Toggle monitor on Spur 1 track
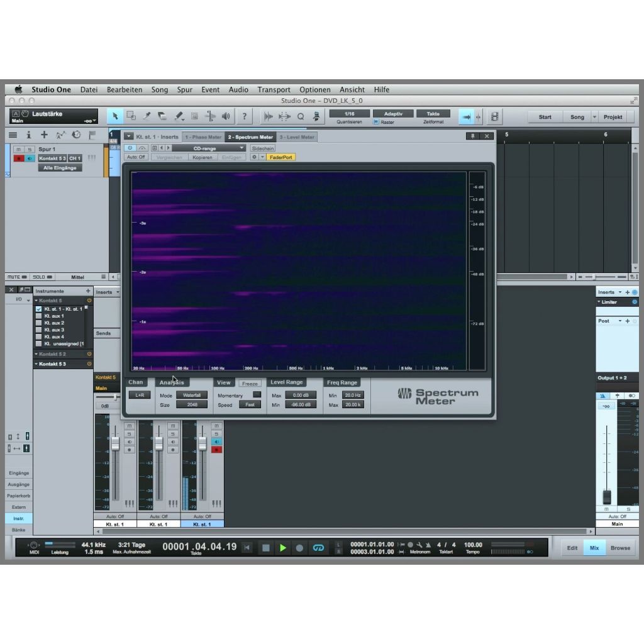Image resolution: width=644 pixels, height=644 pixels. [x=30, y=158]
